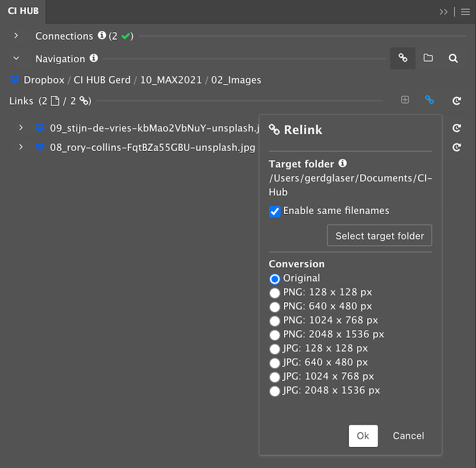Click the Navigation section label

coord(60,59)
